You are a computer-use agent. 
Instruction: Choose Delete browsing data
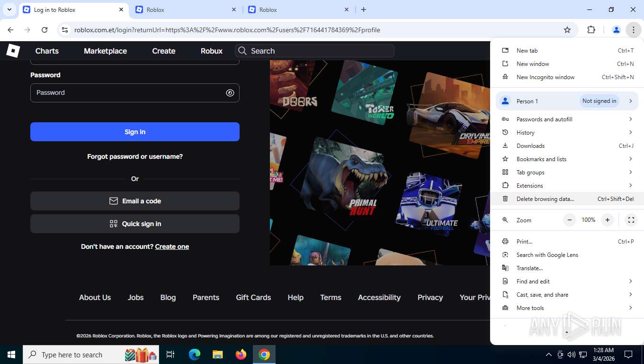point(567,199)
